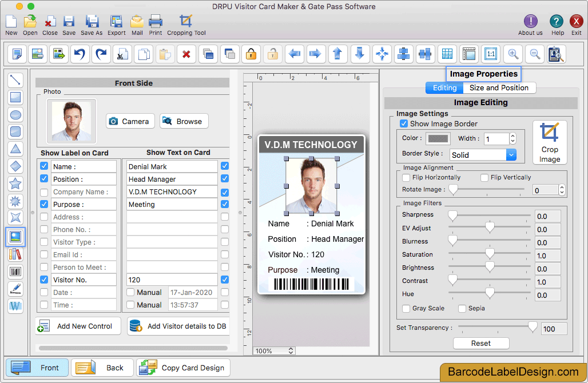Select the WordArt tool in sidebar
Screen dimensions: 588x383
tap(15, 306)
